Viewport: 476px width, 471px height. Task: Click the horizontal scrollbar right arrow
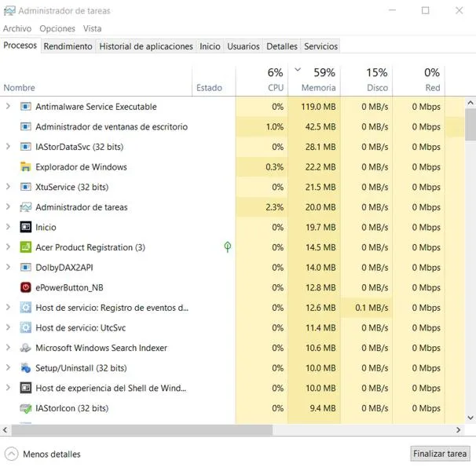click(x=459, y=429)
